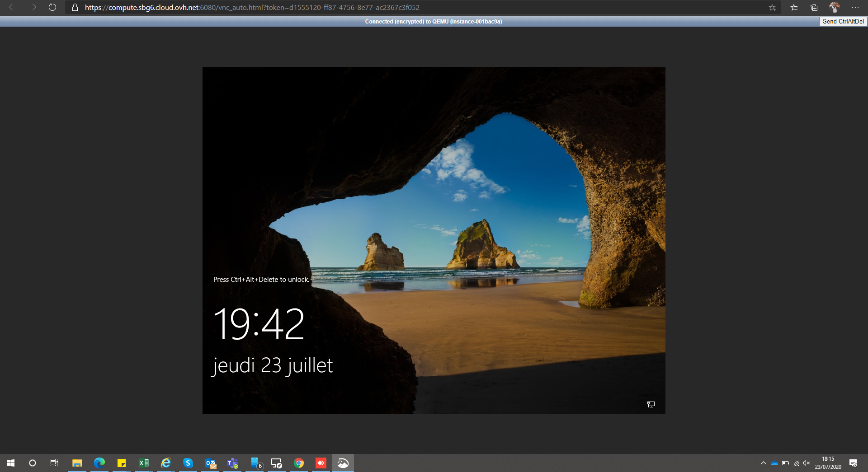Open Microsoft Teams from the taskbar
Viewport: 868px width, 472px height.
click(x=232, y=463)
